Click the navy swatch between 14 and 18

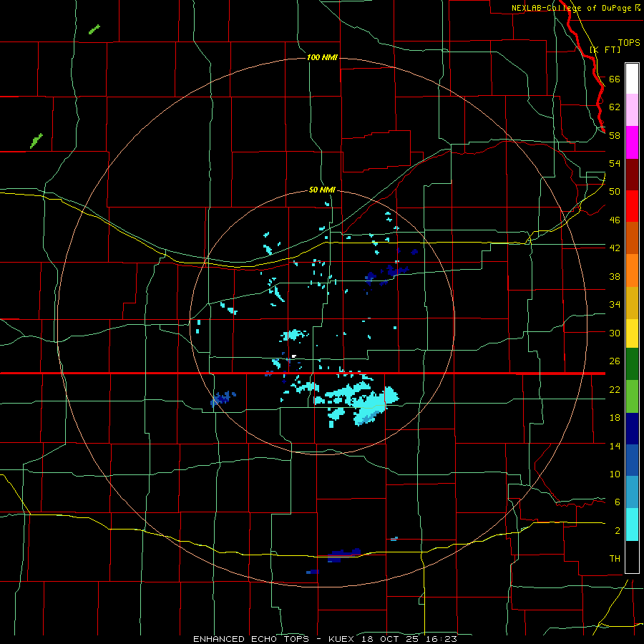tap(632, 429)
